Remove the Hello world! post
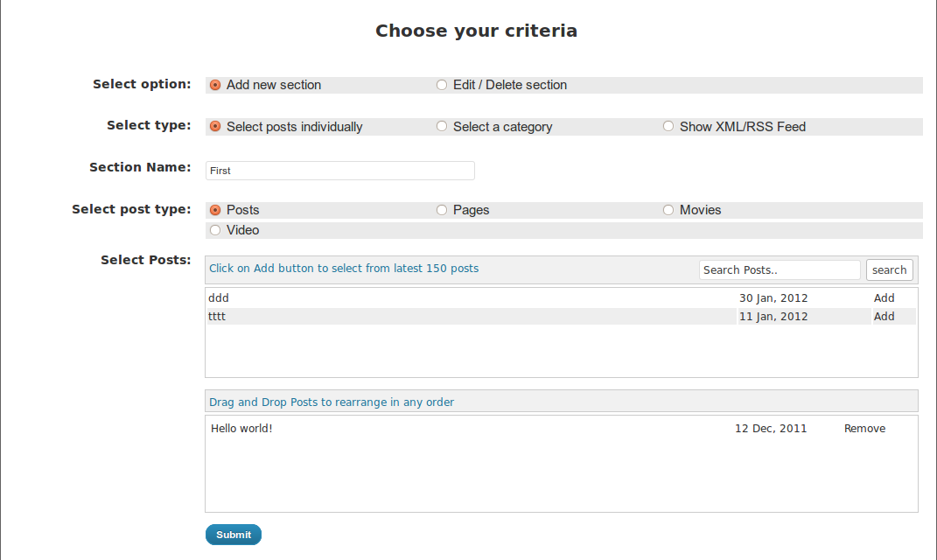937x560 pixels. coord(864,429)
